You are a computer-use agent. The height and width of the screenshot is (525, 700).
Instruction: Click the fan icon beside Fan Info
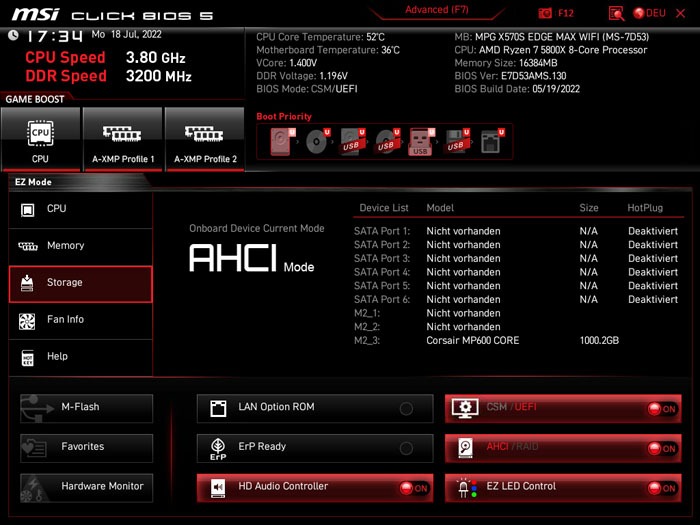pyautogui.click(x=27, y=321)
